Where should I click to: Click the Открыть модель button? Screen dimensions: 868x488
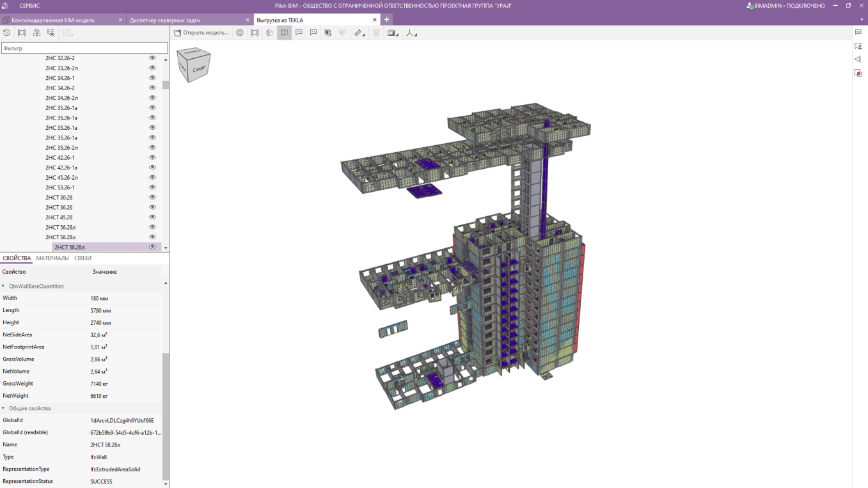(x=201, y=33)
